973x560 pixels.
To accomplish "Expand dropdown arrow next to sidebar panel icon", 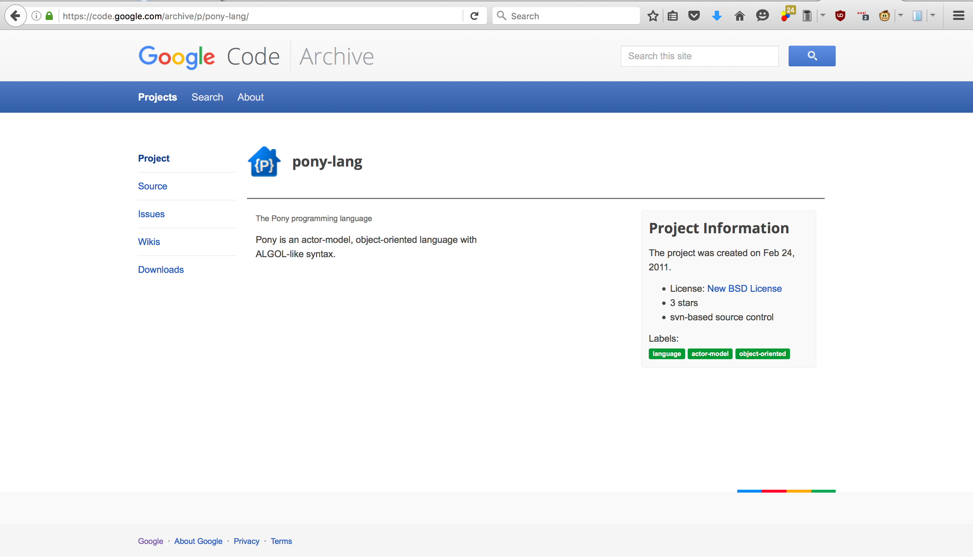I will point(933,16).
